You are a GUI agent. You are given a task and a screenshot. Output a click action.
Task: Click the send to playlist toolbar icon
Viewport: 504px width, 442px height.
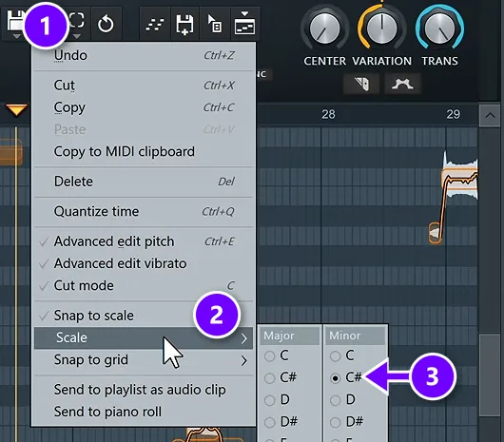[244, 24]
